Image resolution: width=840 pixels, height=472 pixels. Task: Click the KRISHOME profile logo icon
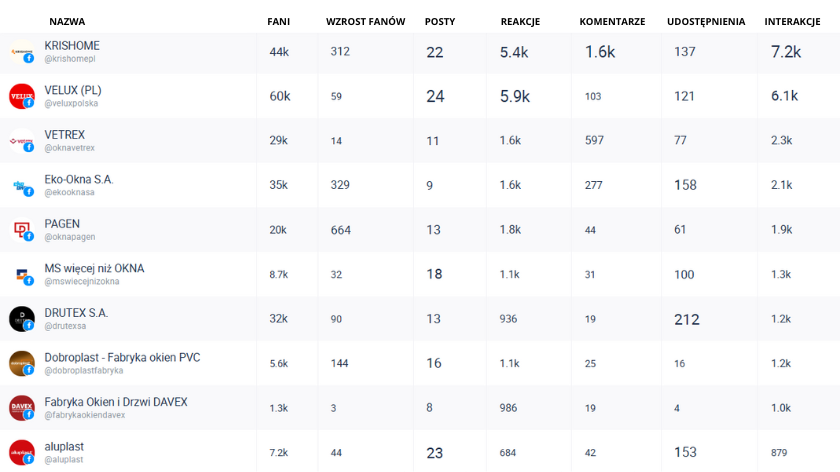coord(22,52)
